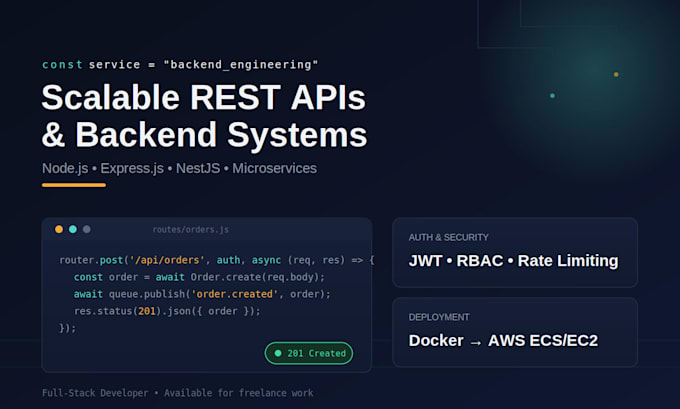This screenshot has width=680, height=409.
Task: Click the heading line Scalable REST APIs
Action: click(204, 97)
